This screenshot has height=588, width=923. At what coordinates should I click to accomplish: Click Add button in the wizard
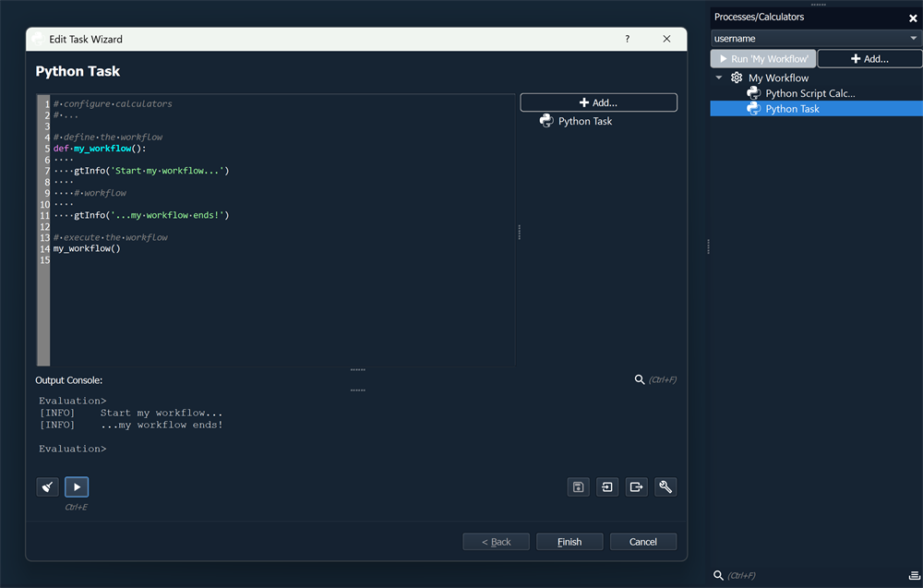point(599,102)
